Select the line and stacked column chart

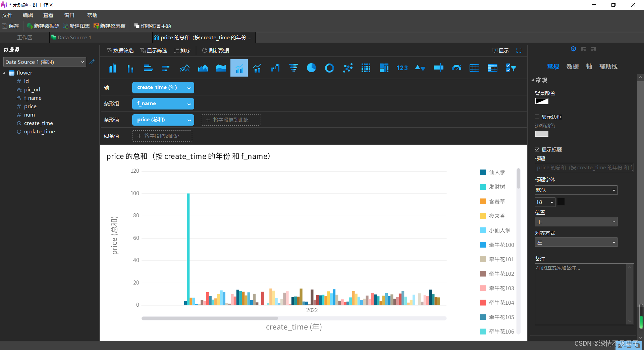(257, 68)
